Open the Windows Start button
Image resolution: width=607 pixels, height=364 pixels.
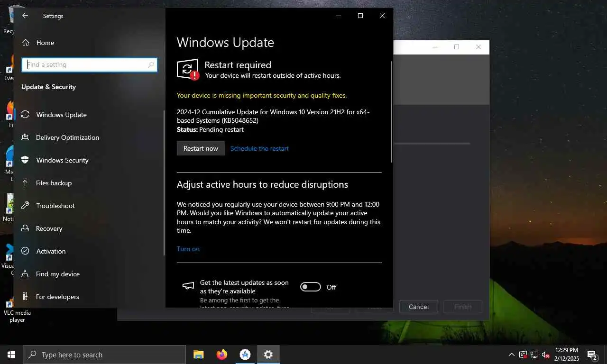pos(11,355)
